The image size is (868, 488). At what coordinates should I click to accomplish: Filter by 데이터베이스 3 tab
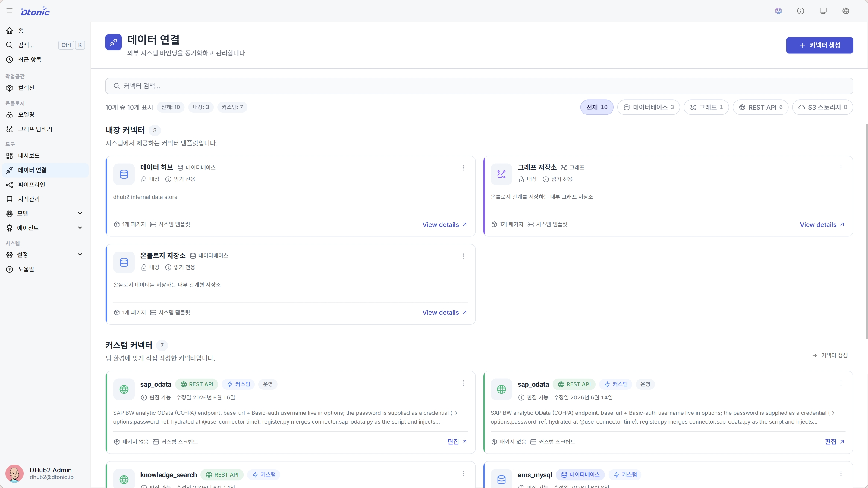pyautogui.click(x=648, y=107)
